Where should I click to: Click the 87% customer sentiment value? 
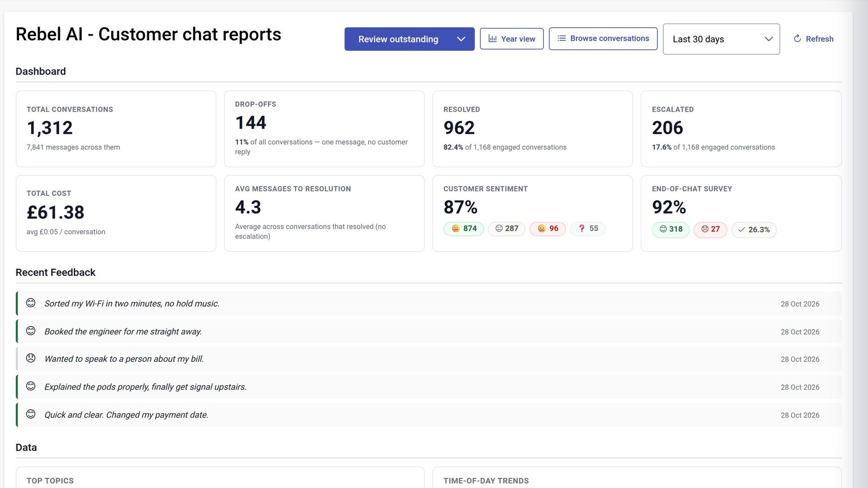(x=461, y=207)
